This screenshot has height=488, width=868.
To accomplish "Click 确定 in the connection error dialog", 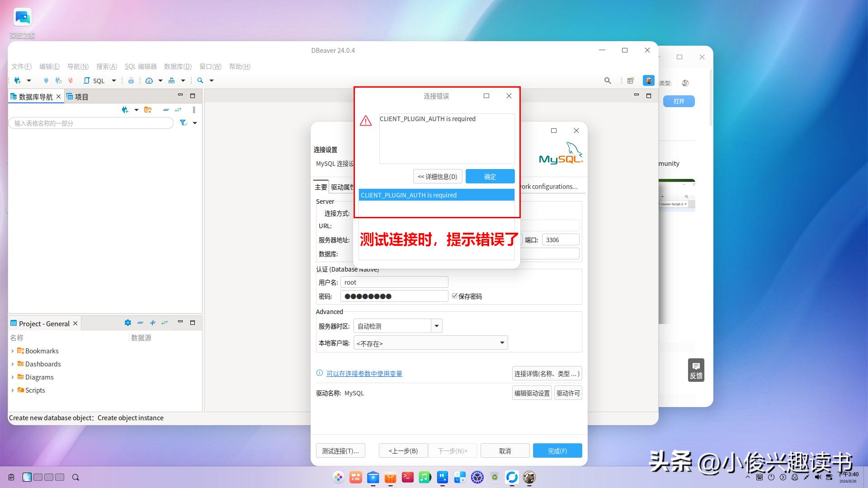I will coord(490,176).
